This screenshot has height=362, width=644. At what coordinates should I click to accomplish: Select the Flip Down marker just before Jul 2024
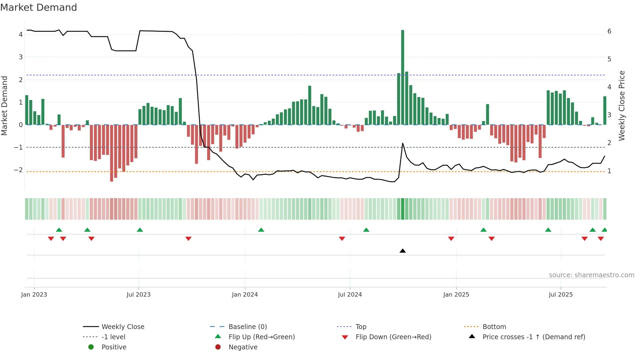(342, 239)
